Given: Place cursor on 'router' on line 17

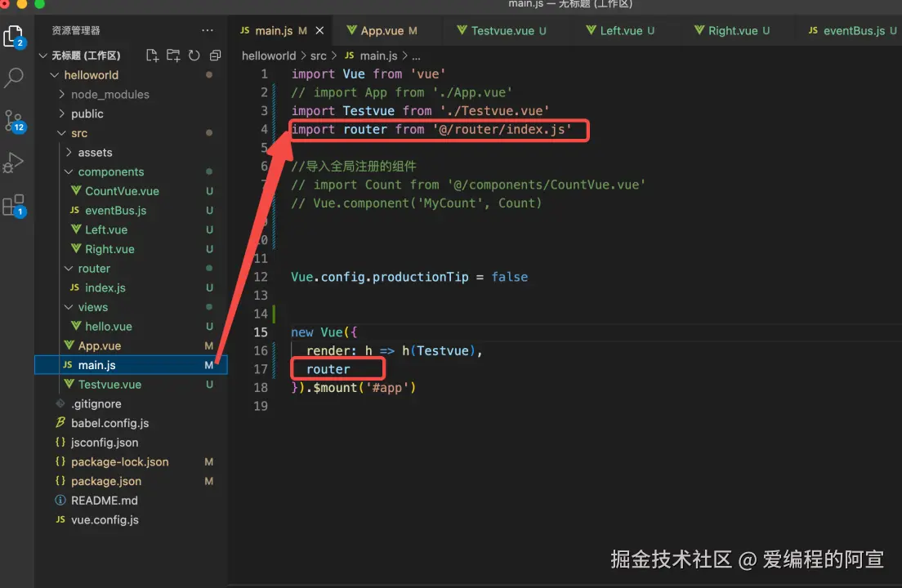Looking at the screenshot, I should [328, 369].
